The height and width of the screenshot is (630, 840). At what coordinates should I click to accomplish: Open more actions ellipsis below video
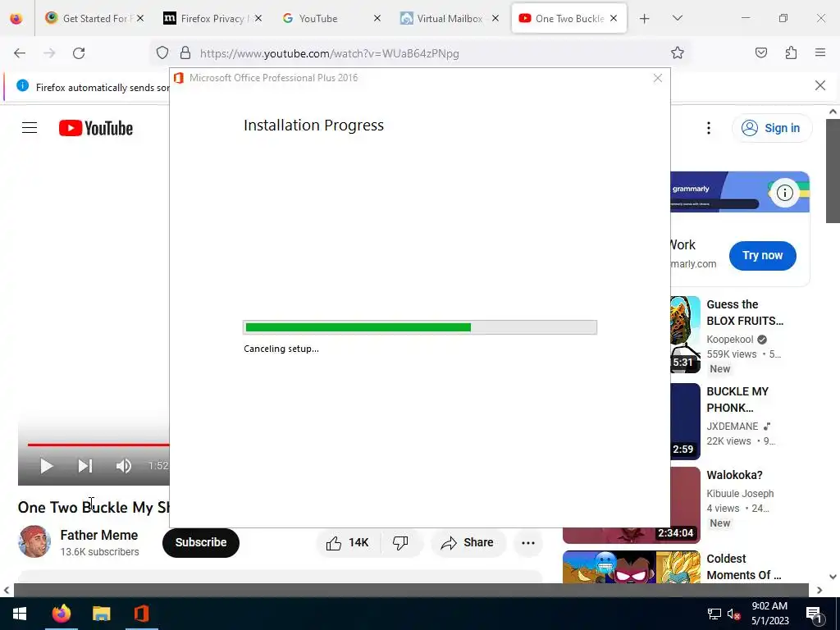pos(528,543)
